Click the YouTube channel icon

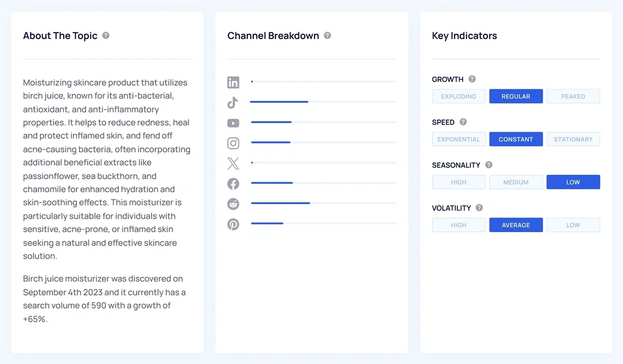pyautogui.click(x=233, y=123)
